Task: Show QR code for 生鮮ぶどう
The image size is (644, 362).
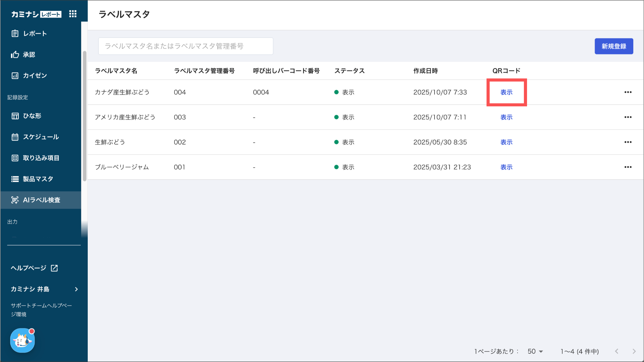Action: pos(506,142)
